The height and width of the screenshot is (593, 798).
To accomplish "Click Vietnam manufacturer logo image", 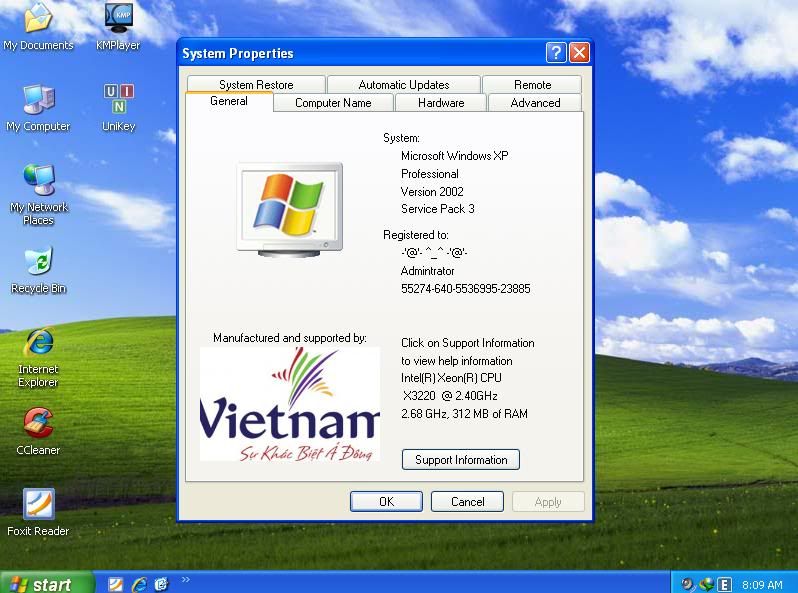I will (x=290, y=404).
